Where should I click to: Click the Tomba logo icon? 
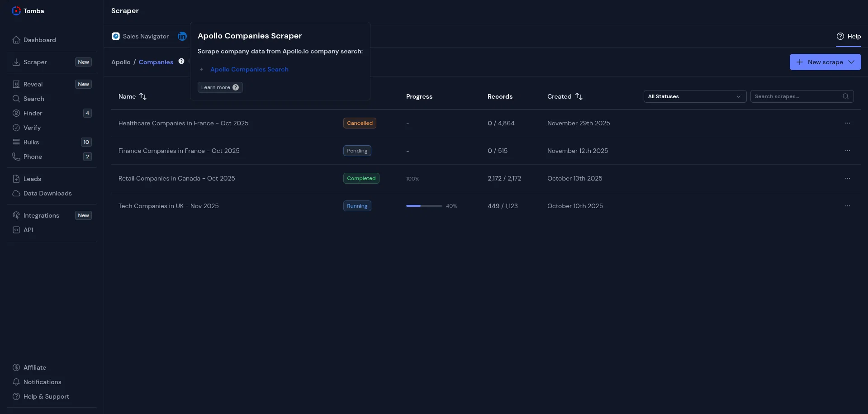(x=16, y=11)
